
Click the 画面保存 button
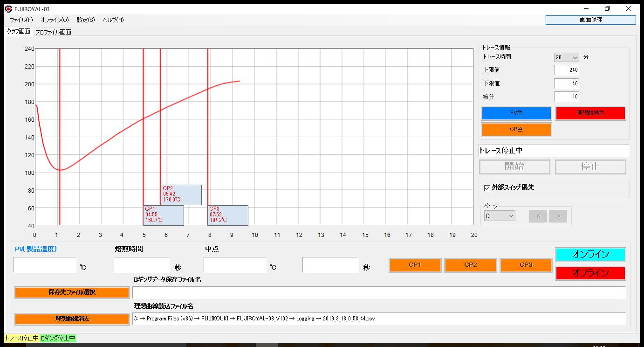tap(590, 20)
